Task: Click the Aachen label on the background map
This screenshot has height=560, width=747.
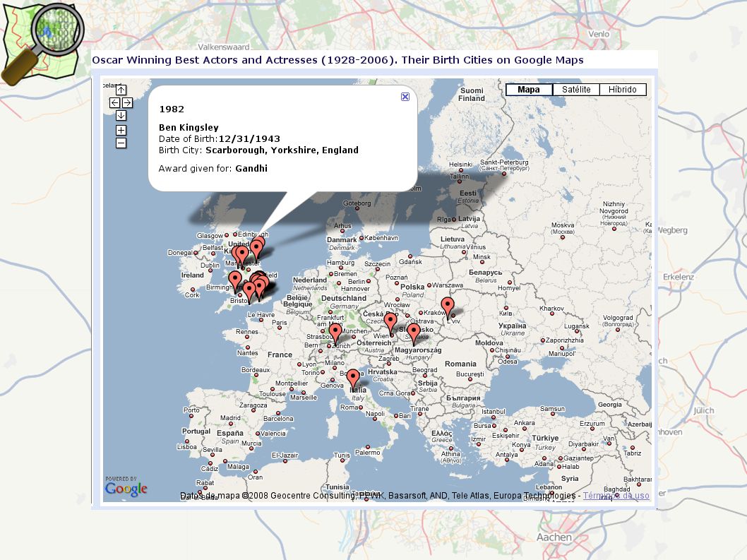Action: click(x=554, y=537)
